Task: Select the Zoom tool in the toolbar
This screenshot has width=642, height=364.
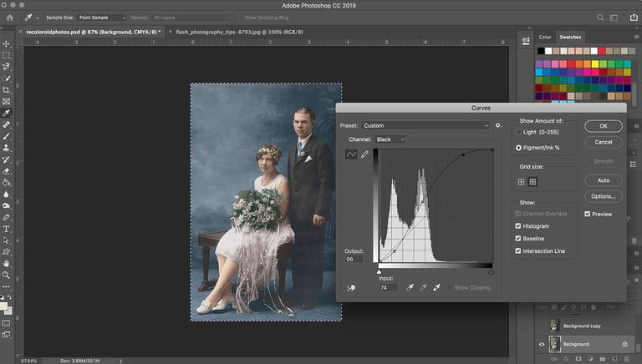Action: [x=7, y=275]
